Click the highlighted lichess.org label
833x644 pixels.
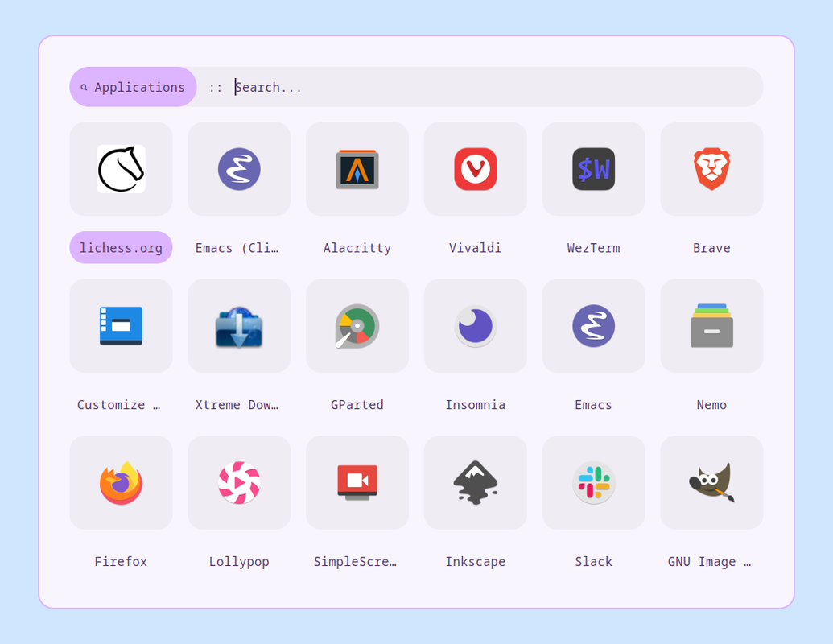click(x=121, y=248)
